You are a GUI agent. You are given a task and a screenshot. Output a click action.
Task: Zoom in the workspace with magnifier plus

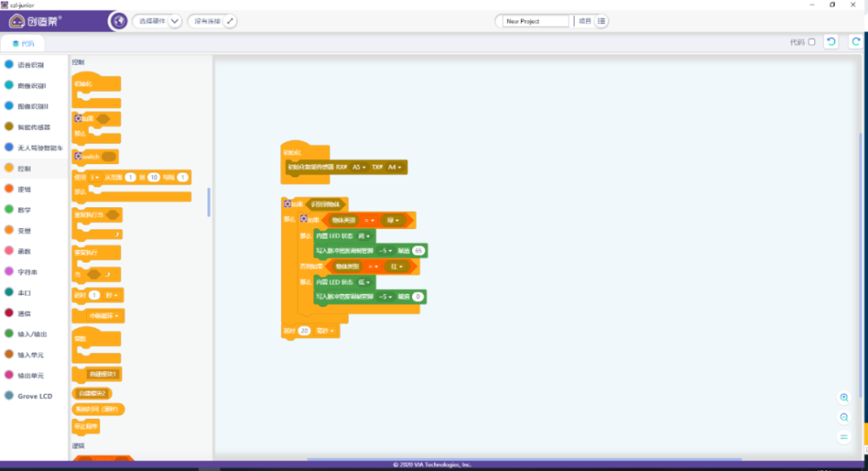pos(844,397)
